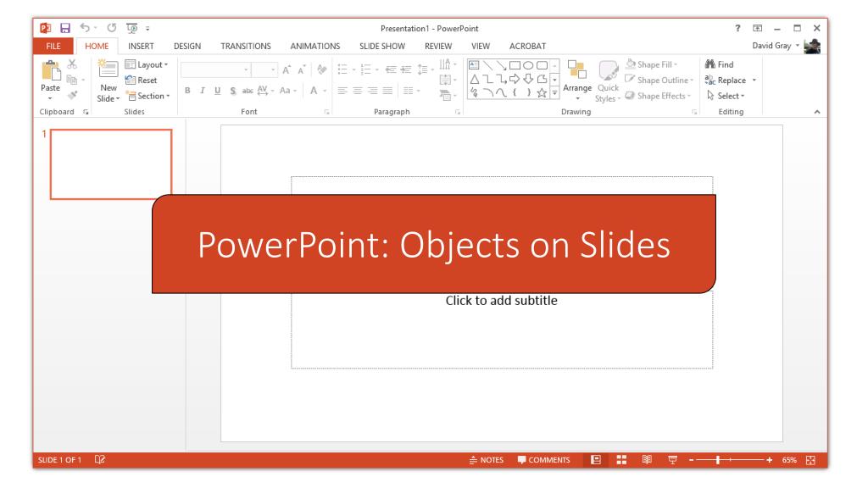The height and width of the screenshot is (488, 868).
Task: Click the Save icon in the quick access toolbar
Action: (x=65, y=28)
